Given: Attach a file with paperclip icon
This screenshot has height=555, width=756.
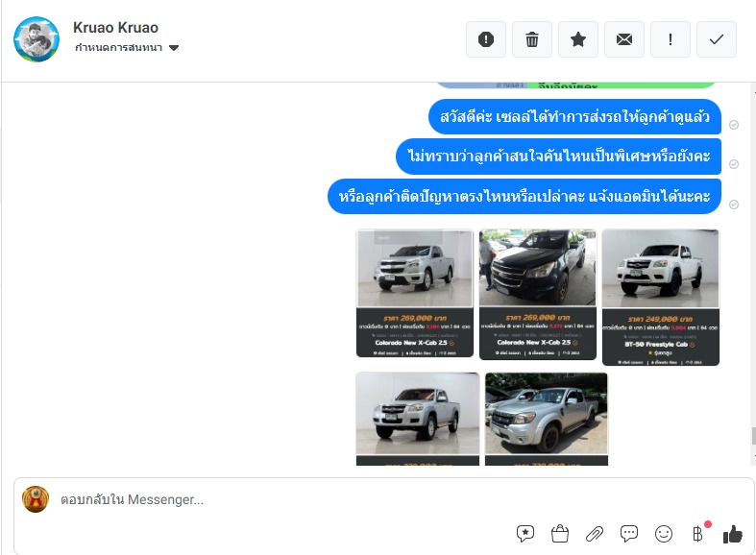Looking at the screenshot, I should 595,533.
